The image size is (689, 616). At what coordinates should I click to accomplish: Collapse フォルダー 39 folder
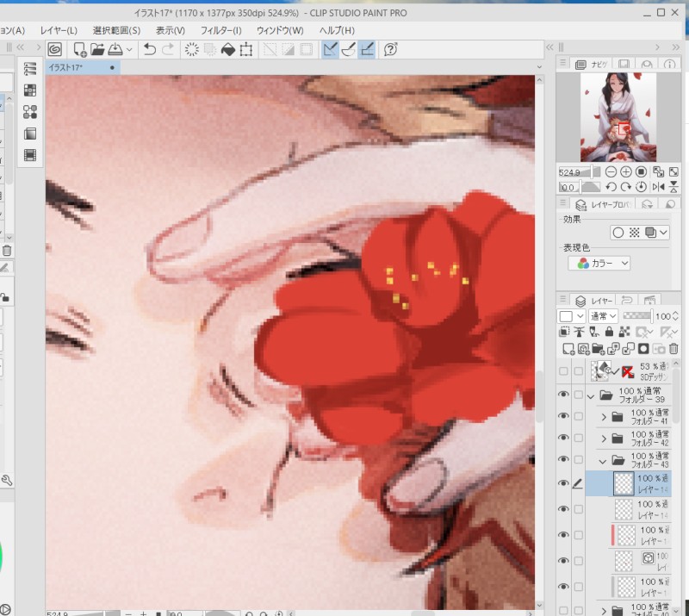click(591, 395)
